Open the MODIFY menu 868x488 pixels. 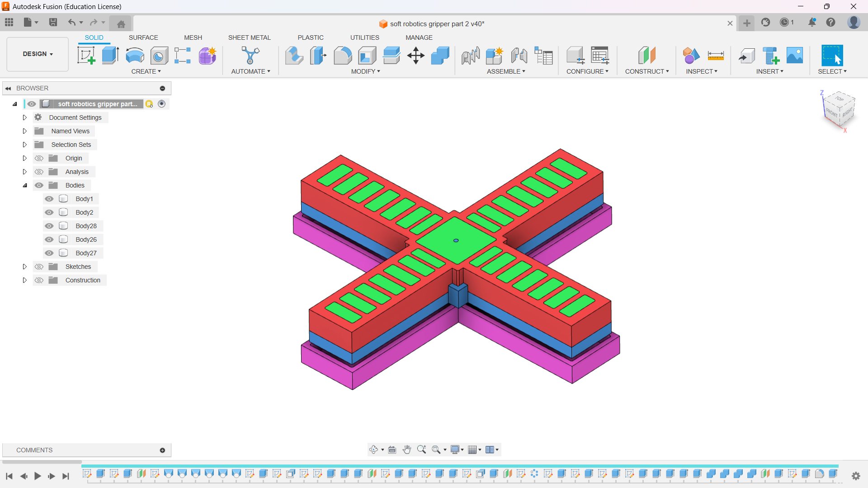pyautogui.click(x=365, y=71)
